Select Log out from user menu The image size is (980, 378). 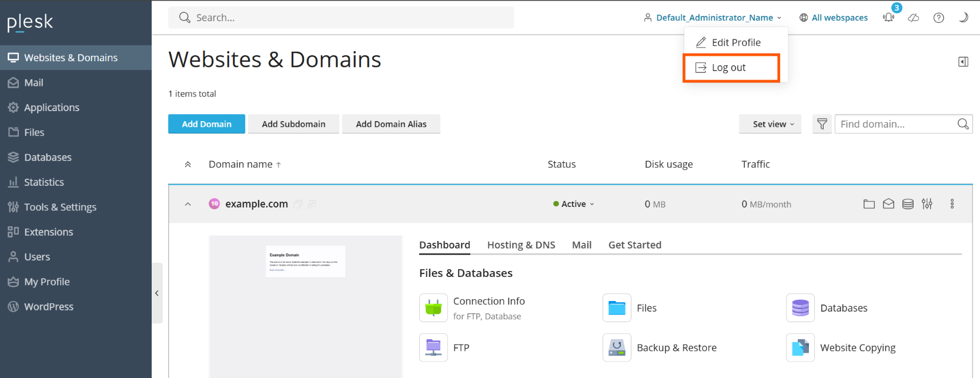pos(729,68)
